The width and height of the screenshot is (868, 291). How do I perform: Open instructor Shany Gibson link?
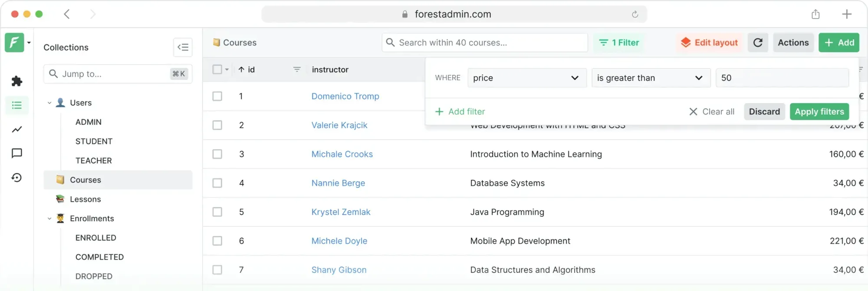[x=339, y=270]
